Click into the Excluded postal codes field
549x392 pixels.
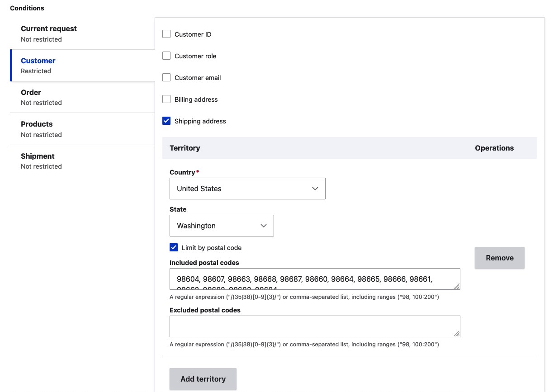[312, 326]
